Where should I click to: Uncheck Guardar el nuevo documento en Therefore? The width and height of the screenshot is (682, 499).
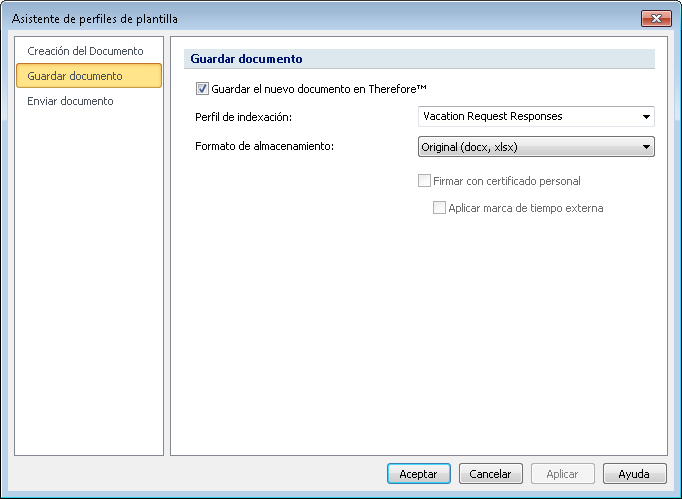tap(202, 89)
